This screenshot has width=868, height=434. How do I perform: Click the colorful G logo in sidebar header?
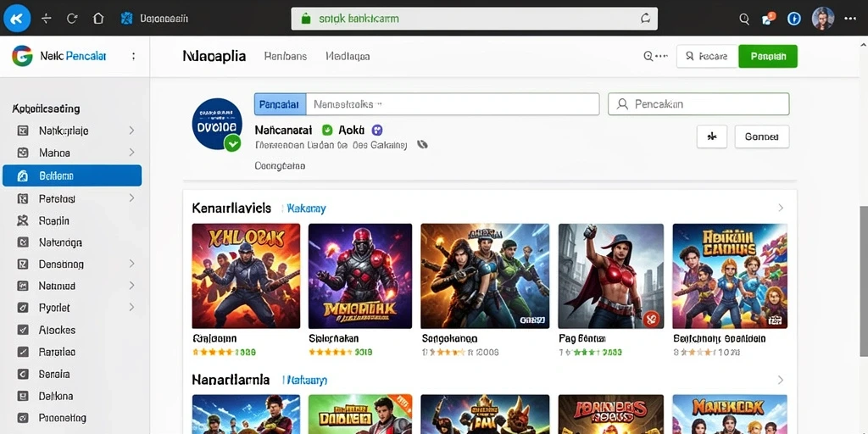(22, 56)
